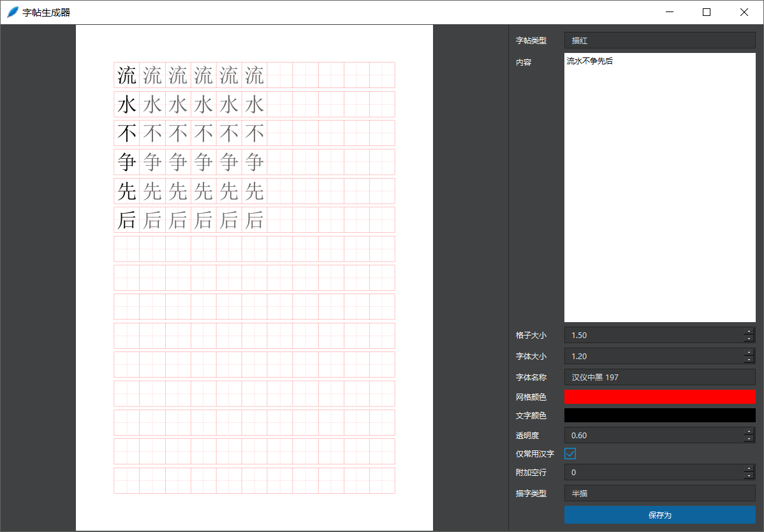Lower 透明度 using the down arrow
The height and width of the screenshot is (532, 764).
[x=749, y=439]
